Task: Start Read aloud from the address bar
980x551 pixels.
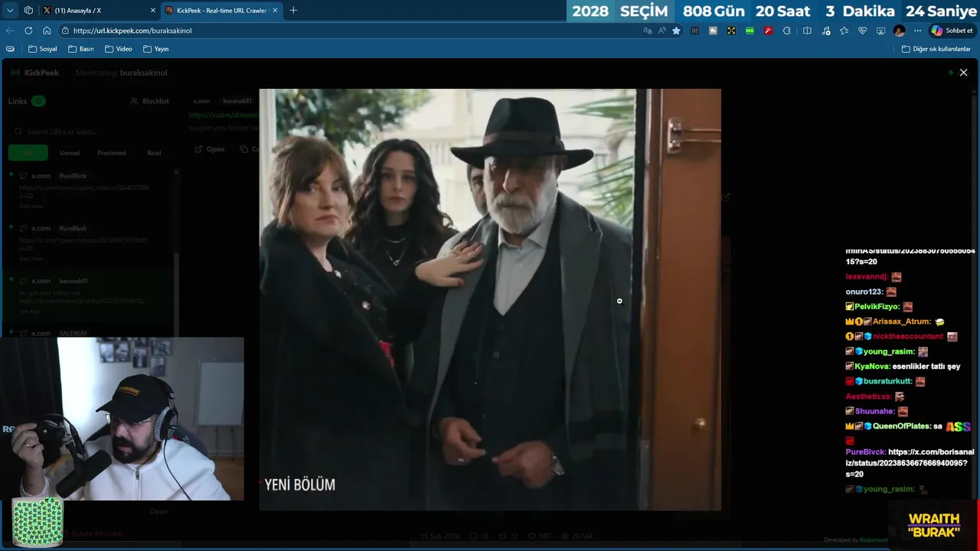Action: click(661, 31)
